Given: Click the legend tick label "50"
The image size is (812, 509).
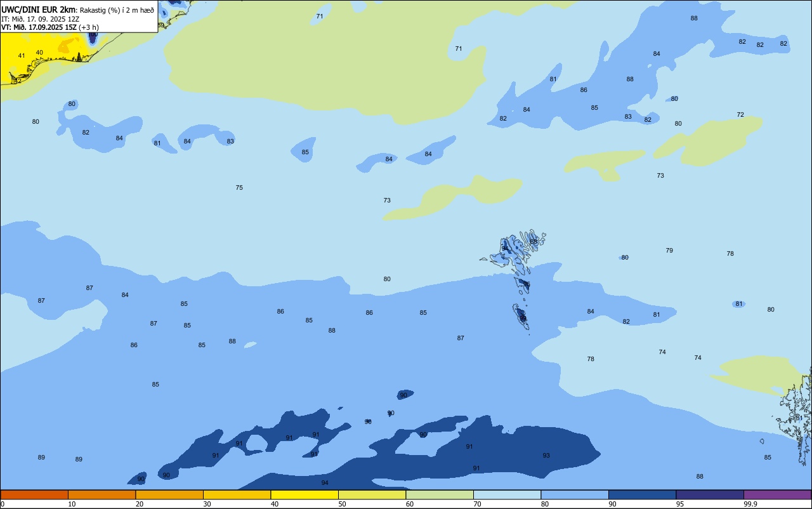Looking at the screenshot, I should pyautogui.click(x=342, y=504).
